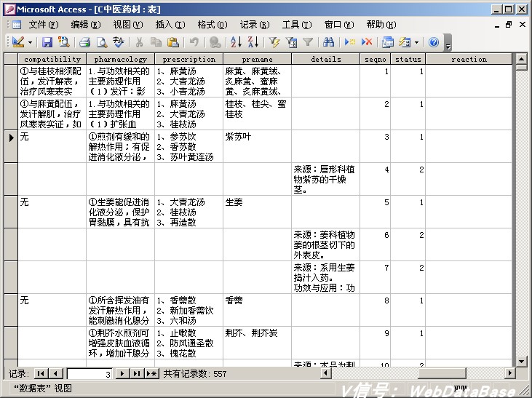Switch to design view with the View icon
This screenshot has width=532, height=398.
click(18, 42)
